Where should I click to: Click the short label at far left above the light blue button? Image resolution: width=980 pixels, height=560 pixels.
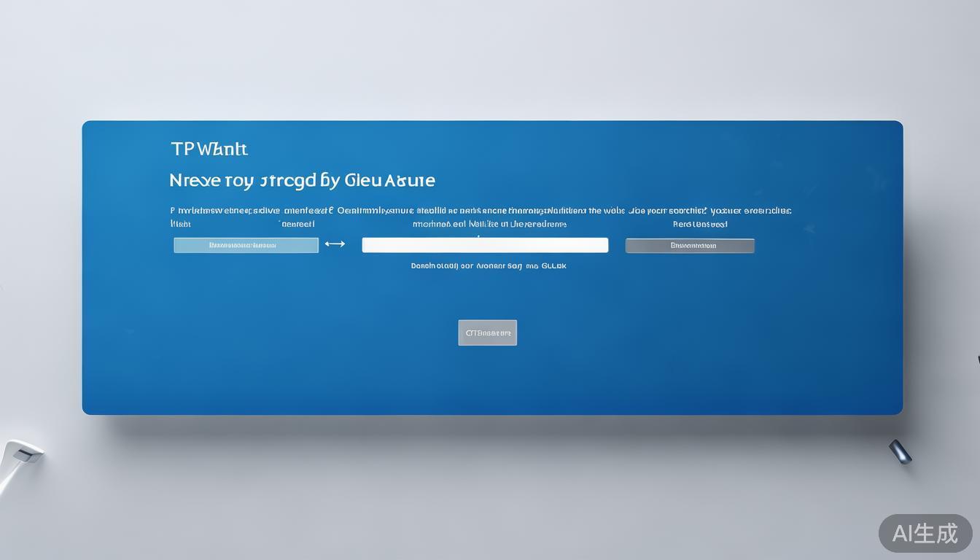click(180, 225)
